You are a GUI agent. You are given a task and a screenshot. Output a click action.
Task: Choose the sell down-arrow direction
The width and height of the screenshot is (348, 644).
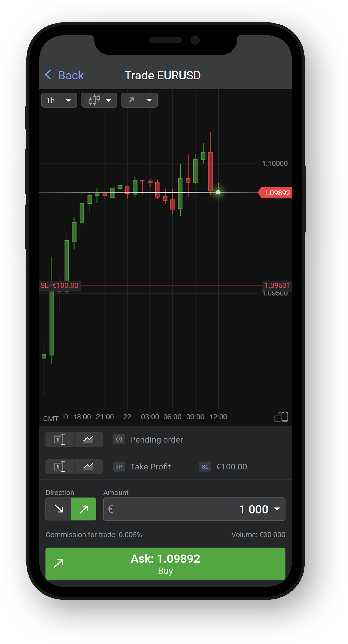[59, 509]
